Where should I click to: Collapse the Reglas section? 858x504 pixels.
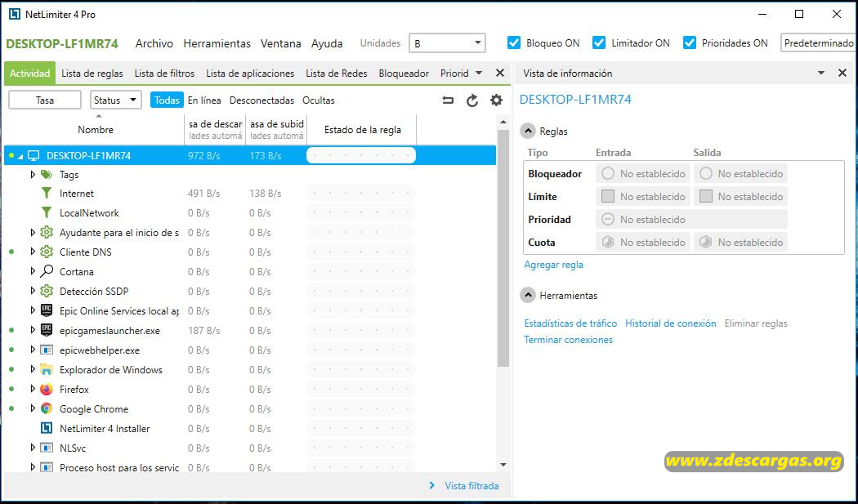[x=528, y=132]
